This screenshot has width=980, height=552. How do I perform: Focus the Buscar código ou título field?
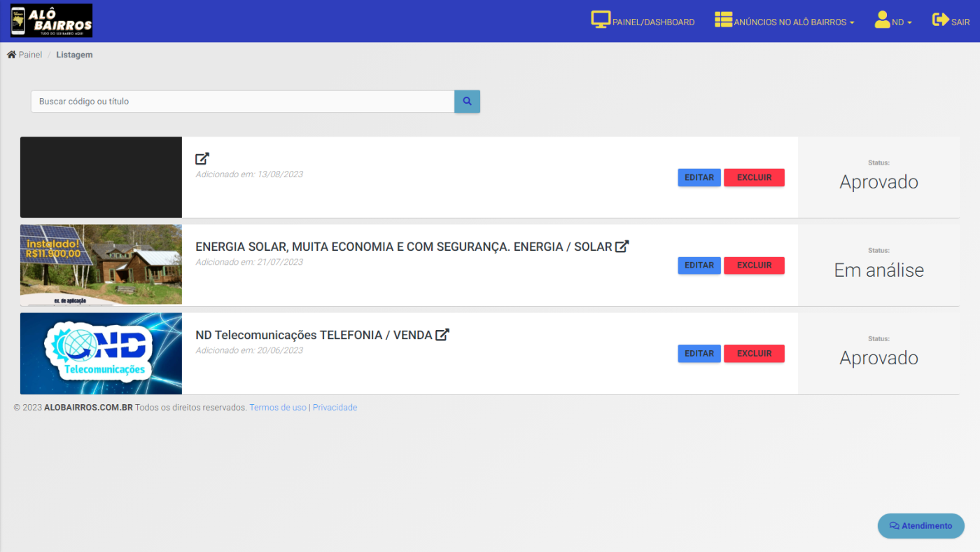click(x=243, y=102)
